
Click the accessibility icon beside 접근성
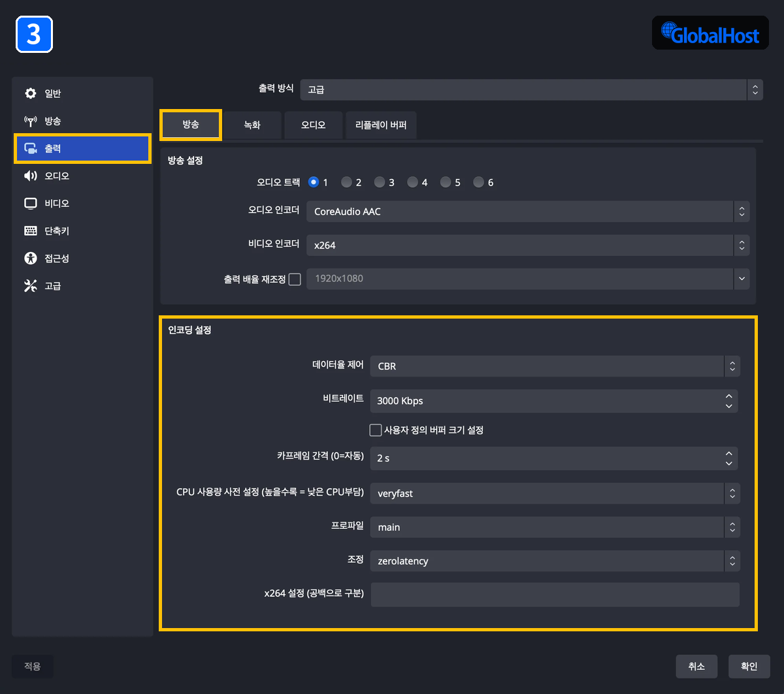[31, 258]
